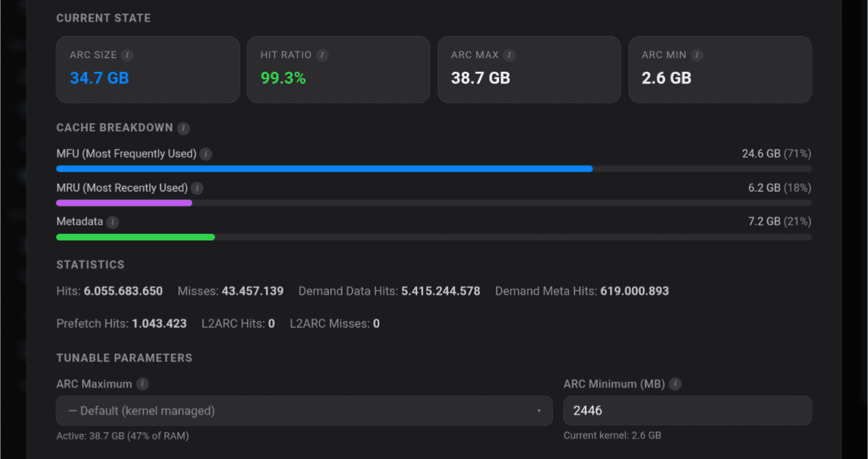This screenshot has height=459, width=868.
Task: Open the ARC Maximum dropdown
Action: point(304,411)
